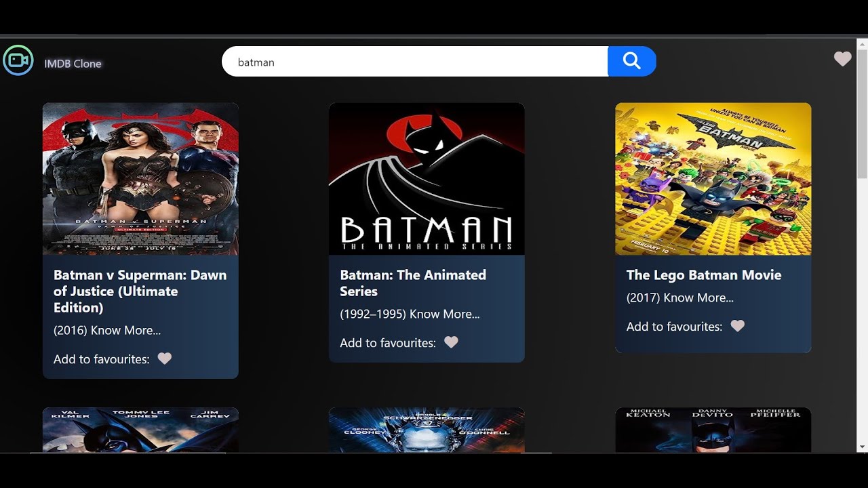The image size is (868, 488).
Task: Select title Batman: The Animated Series
Action: 413,283
